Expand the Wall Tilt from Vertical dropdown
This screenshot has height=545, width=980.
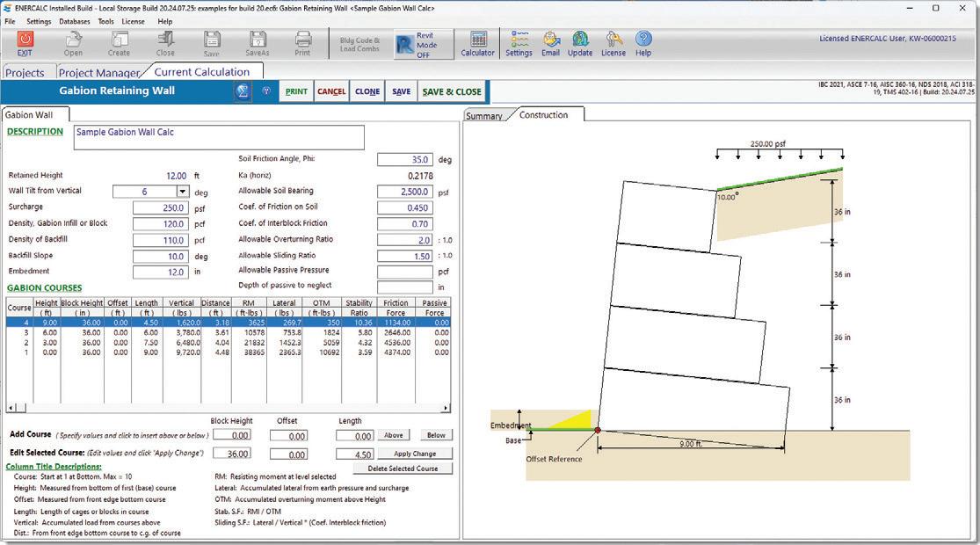[183, 192]
